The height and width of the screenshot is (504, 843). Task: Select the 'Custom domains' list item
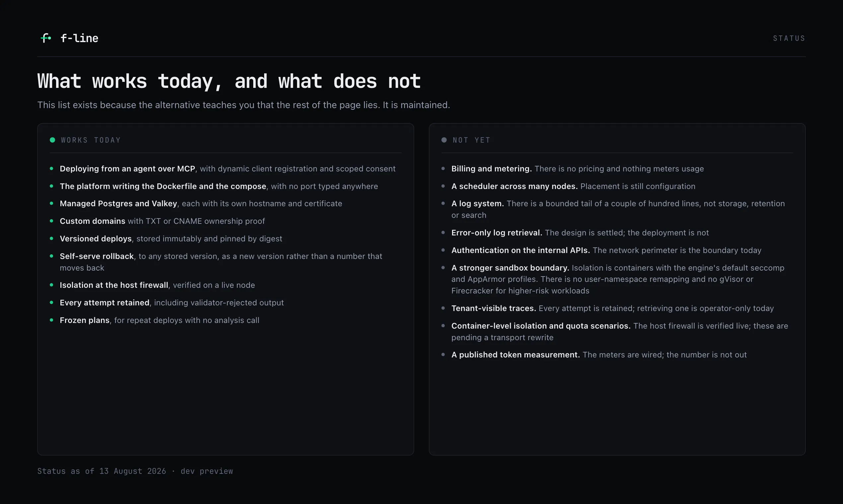tap(93, 221)
